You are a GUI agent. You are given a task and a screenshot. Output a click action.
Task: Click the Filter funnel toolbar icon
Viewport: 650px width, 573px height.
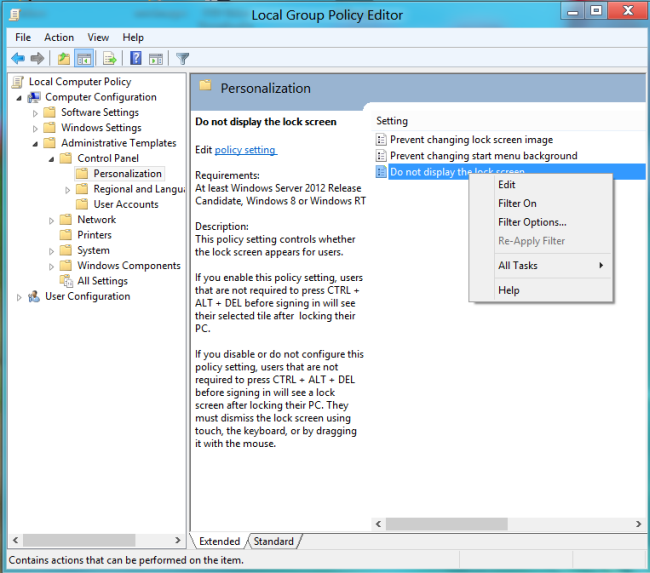(183, 58)
